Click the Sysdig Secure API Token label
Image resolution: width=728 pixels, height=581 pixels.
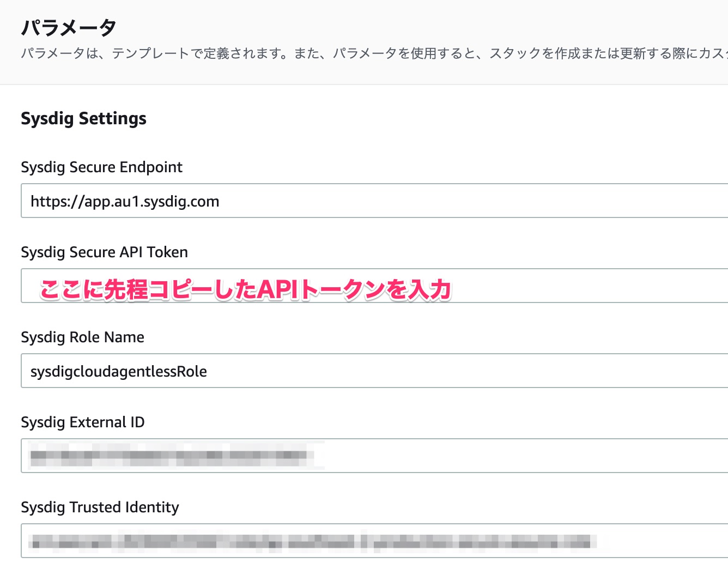point(104,252)
